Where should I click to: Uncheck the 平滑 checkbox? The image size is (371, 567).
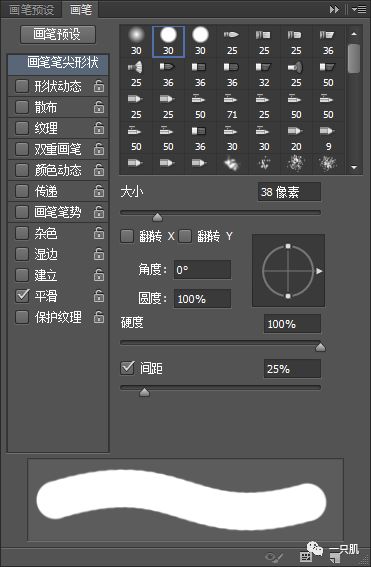click(22, 296)
